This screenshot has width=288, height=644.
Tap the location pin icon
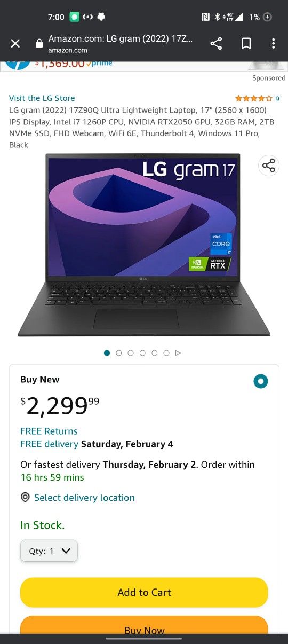point(25,498)
